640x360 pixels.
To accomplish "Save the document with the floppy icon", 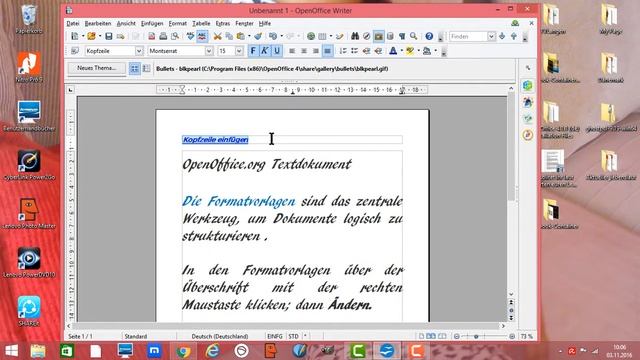I will click(109, 37).
